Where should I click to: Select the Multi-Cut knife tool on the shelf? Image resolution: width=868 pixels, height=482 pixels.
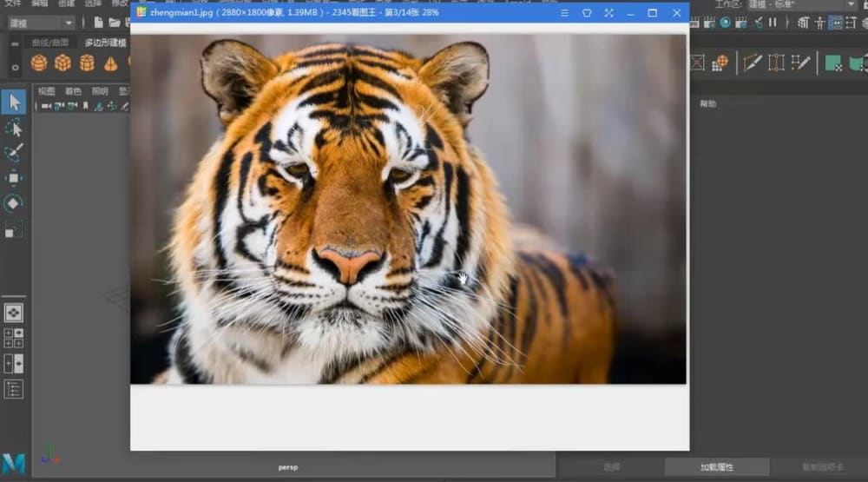click(x=752, y=63)
